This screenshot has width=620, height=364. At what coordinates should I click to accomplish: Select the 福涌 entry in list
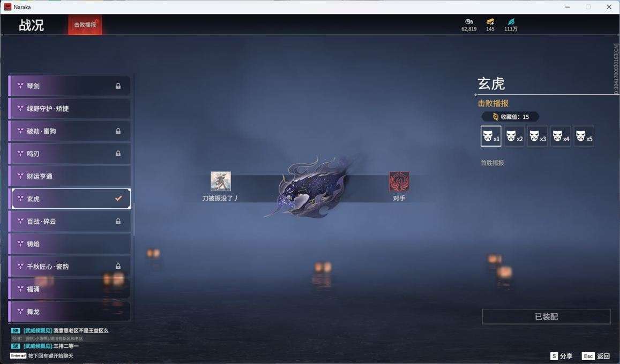click(70, 289)
